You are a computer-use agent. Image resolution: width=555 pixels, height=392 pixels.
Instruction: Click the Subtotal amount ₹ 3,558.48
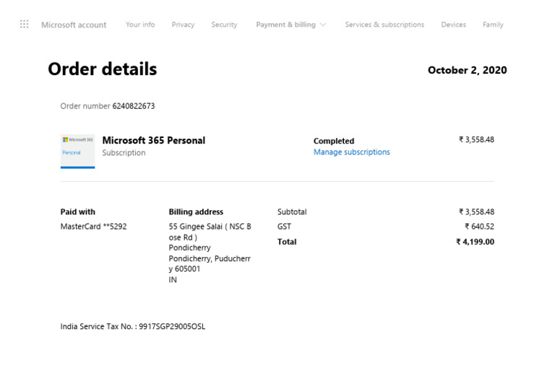[x=476, y=212]
